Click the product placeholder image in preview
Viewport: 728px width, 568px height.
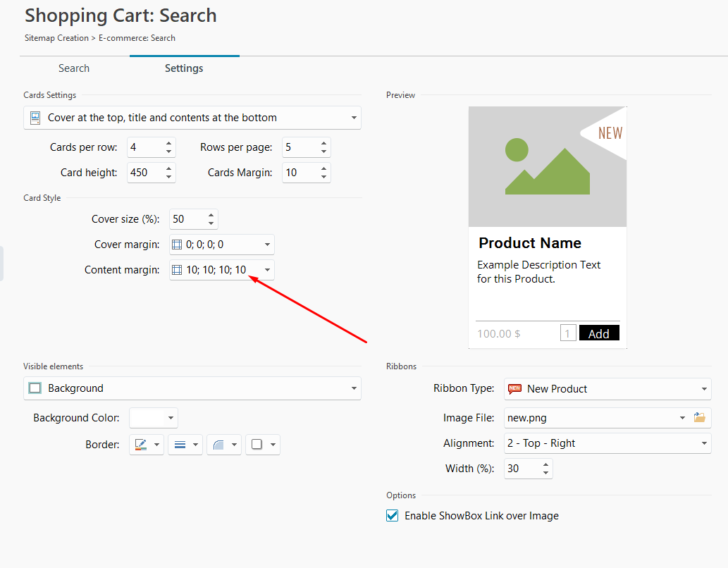(547, 167)
